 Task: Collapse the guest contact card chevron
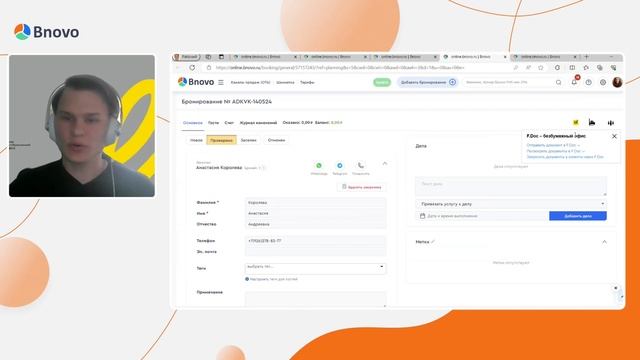click(x=384, y=164)
